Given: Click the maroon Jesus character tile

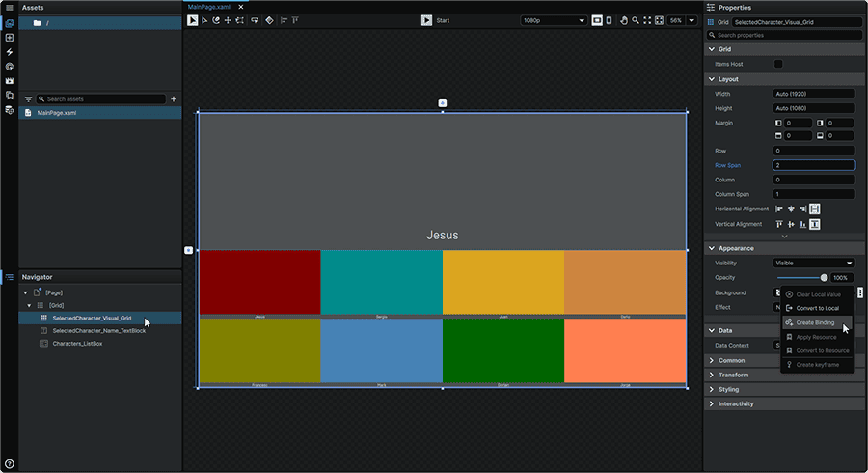Looking at the screenshot, I should 259,282.
